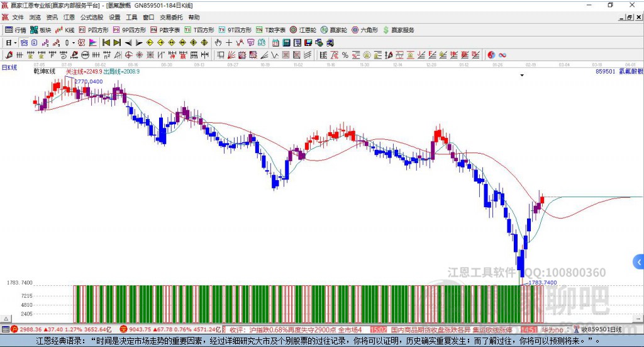Open the 公式选股 menu
Viewport: 644px width, 347px height.
[91, 17]
